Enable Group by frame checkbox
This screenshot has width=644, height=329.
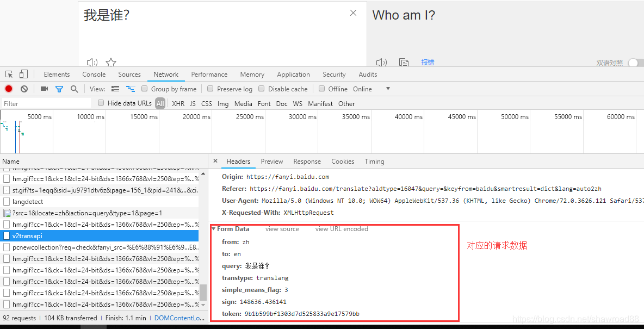tap(144, 89)
